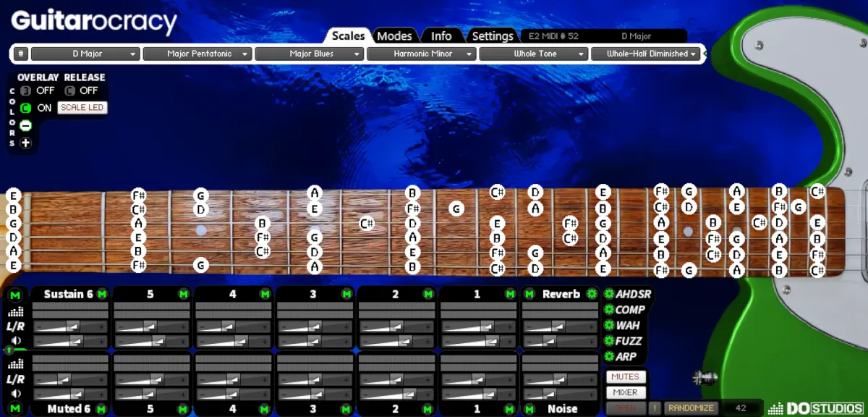
Task: Mute Sustain channel 3
Action: coord(346,294)
